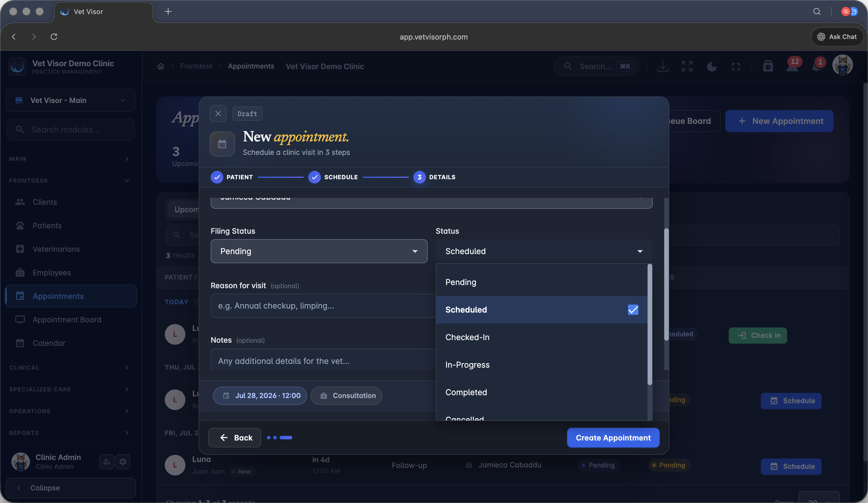The height and width of the screenshot is (503, 868).
Task: Open the global Search field in top bar
Action: pos(596,66)
